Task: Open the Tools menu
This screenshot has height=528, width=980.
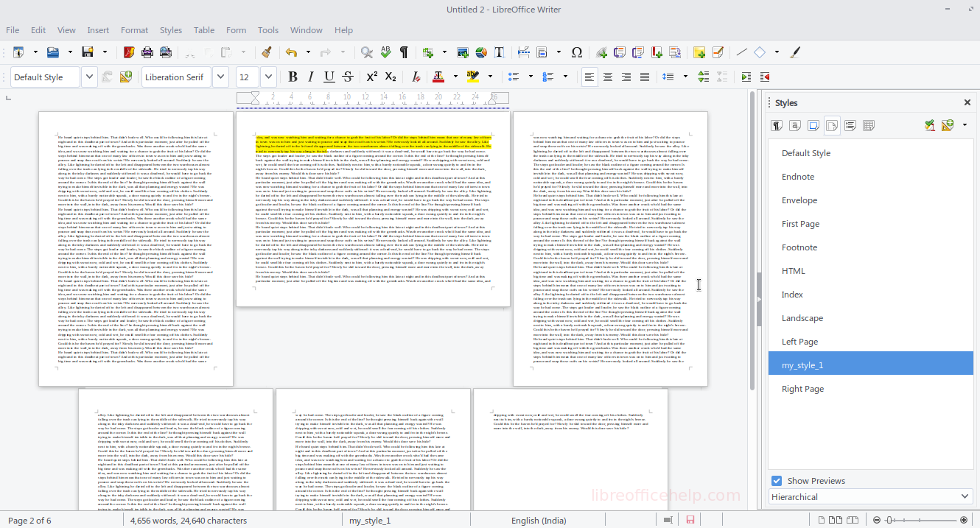Action: 268,30
